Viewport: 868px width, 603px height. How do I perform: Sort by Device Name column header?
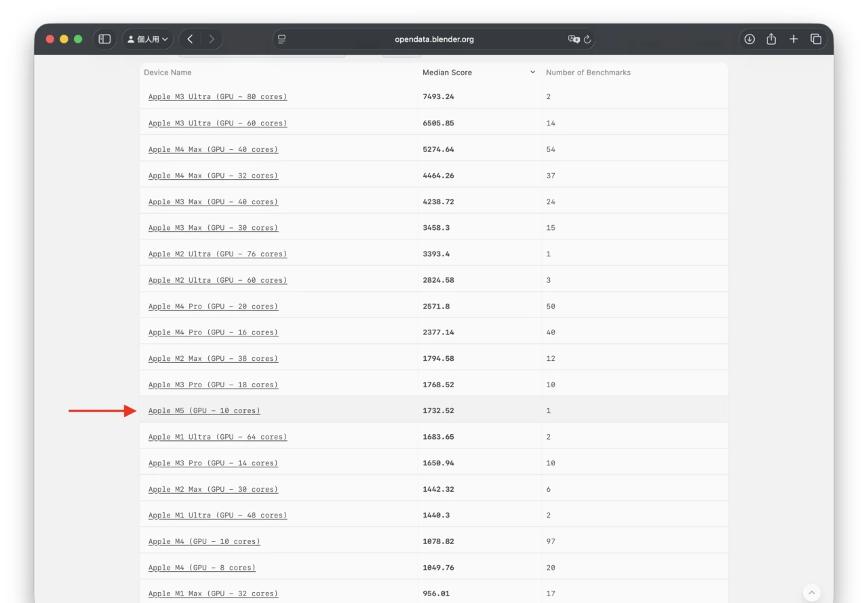167,73
